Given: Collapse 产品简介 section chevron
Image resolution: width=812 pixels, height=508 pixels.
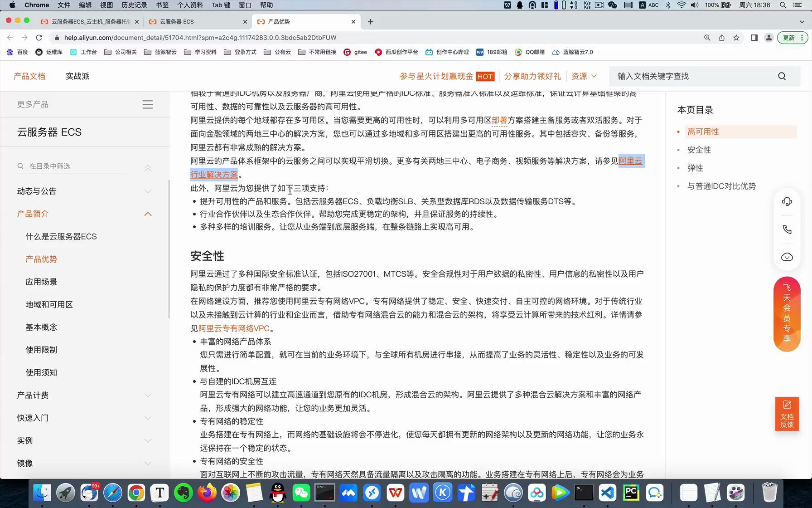Looking at the screenshot, I should (x=148, y=214).
